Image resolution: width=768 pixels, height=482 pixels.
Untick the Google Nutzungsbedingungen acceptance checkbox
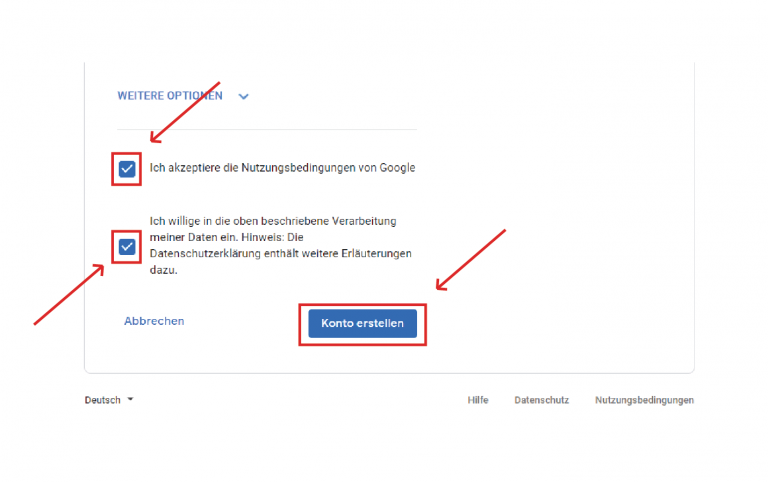(127, 169)
